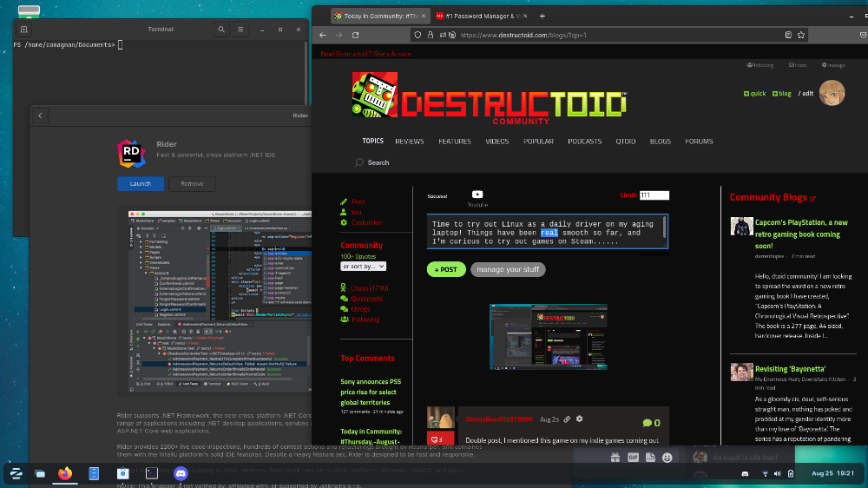868x488 pixels.
Task: Open the clock 'Aug 25 19:21' in tray
Action: [x=832, y=473]
